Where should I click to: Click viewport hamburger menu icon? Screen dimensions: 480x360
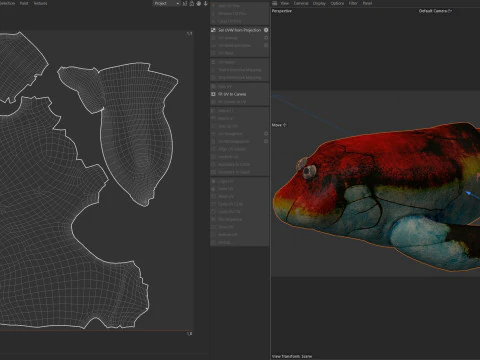click(x=274, y=3)
